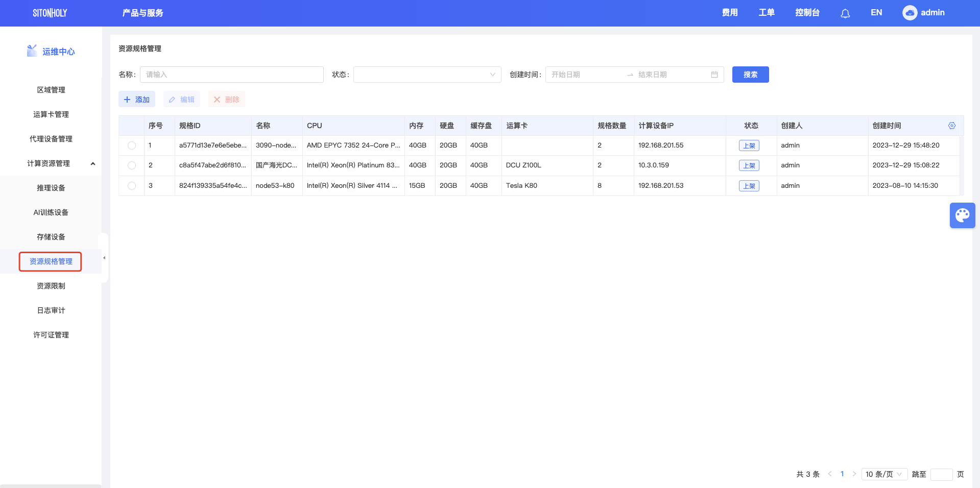Click 上架 status tag for Tesla K80 row

[x=749, y=186]
